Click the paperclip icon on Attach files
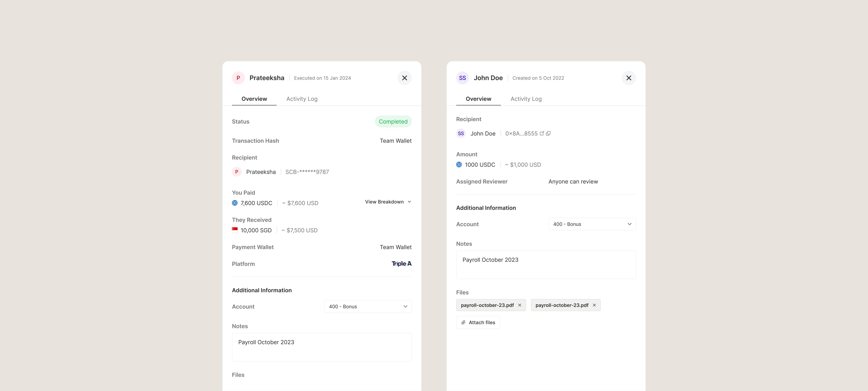Image resolution: width=868 pixels, height=391 pixels. (463, 322)
